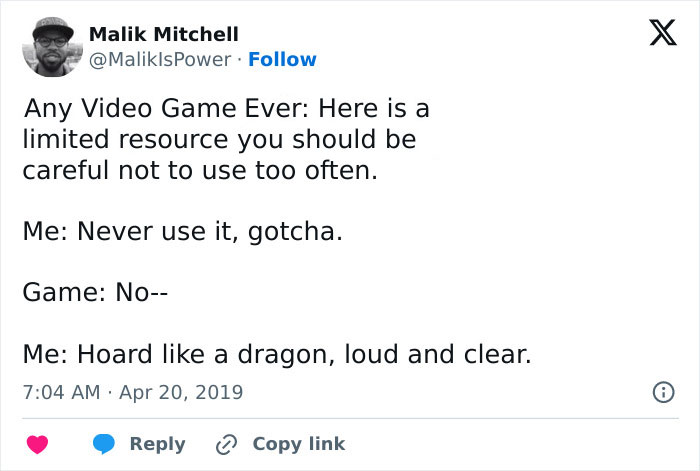The height and width of the screenshot is (471, 700).
Task: Click the "limited resource you should be" line
Action: pos(219,139)
